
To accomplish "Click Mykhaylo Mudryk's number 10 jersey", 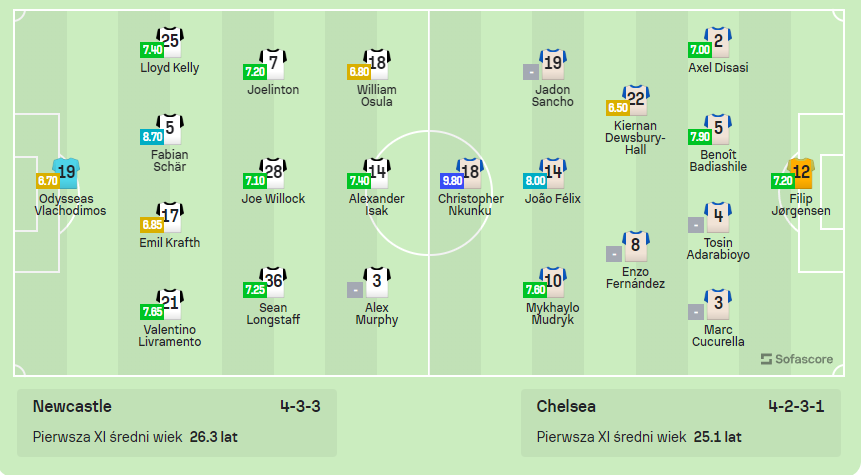I will coord(553,281).
